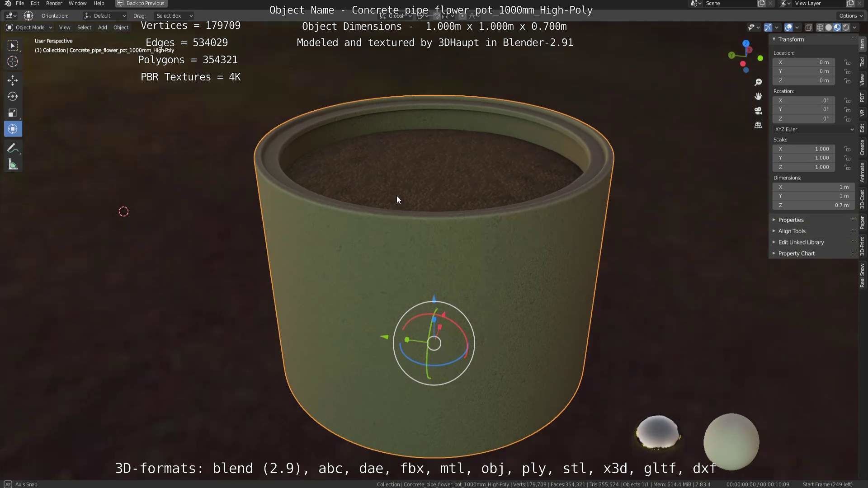This screenshot has width=868, height=488.
Task: Click the zoom magnifier viewport icon
Action: tap(758, 82)
